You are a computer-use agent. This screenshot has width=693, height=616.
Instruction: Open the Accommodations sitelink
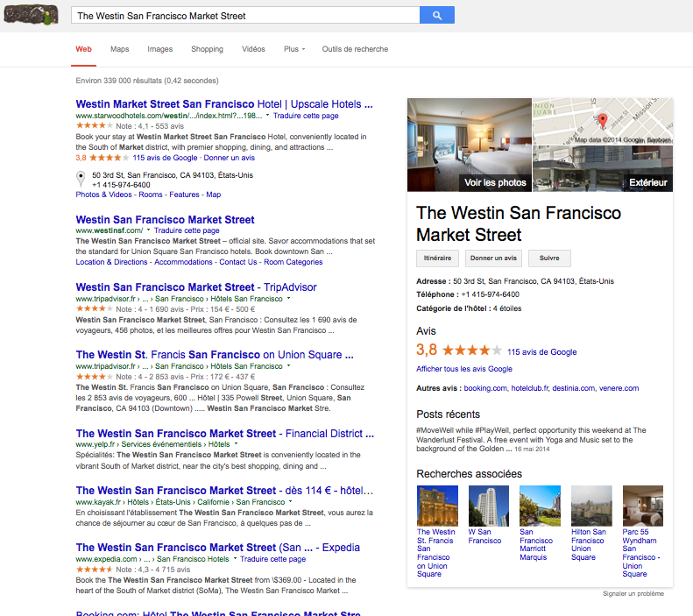[x=183, y=262]
